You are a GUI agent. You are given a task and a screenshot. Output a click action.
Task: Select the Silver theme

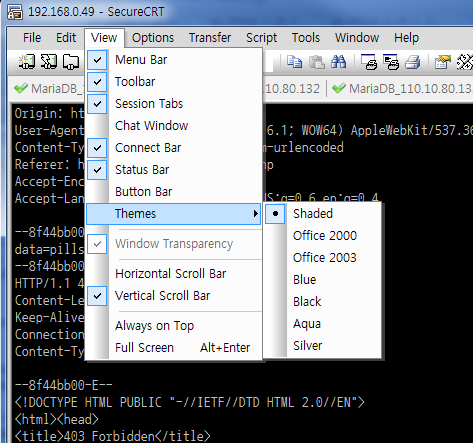pyautogui.click(x=323, y=346)
